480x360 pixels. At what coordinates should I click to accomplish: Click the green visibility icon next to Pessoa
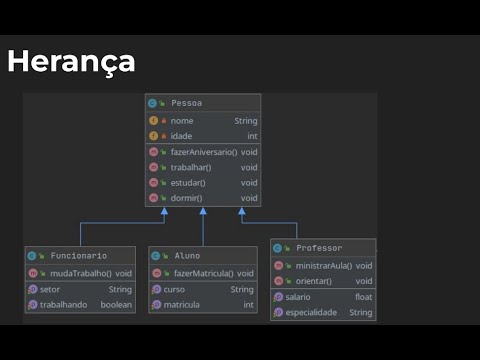(162, 104)
